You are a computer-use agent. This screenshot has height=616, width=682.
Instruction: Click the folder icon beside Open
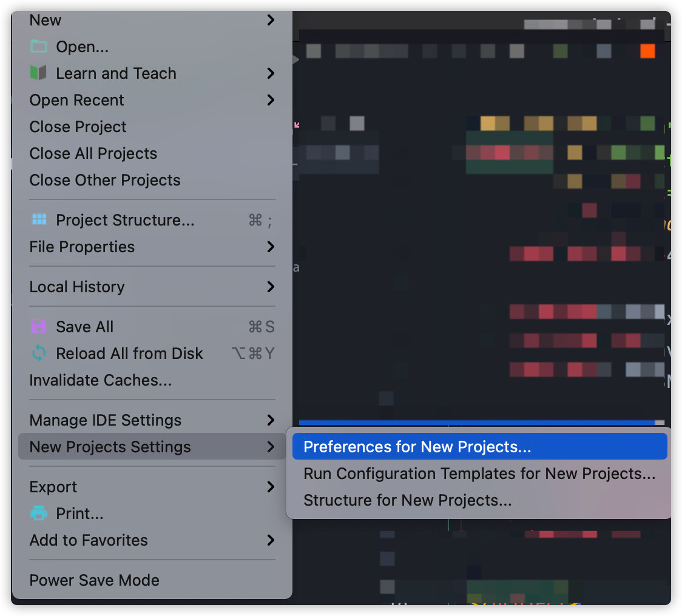[39, 47]
